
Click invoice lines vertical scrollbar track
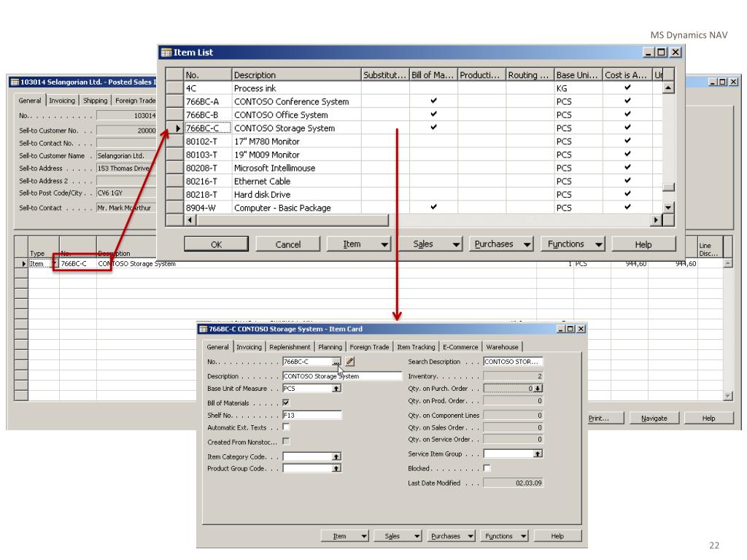coord(727,329)
